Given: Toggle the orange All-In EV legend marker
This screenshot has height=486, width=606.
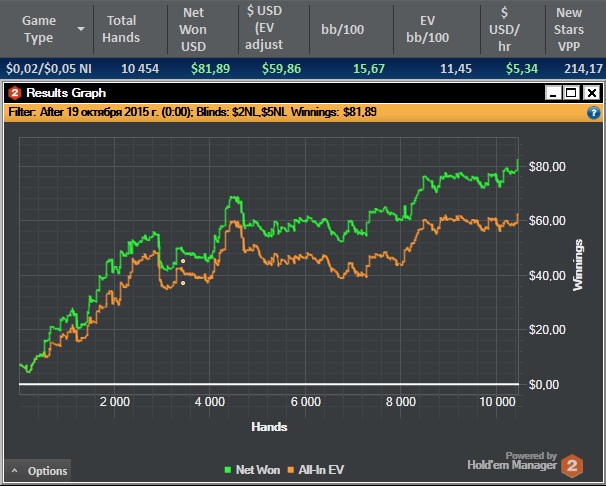Looking at the screenshot, I should (291, 470).
